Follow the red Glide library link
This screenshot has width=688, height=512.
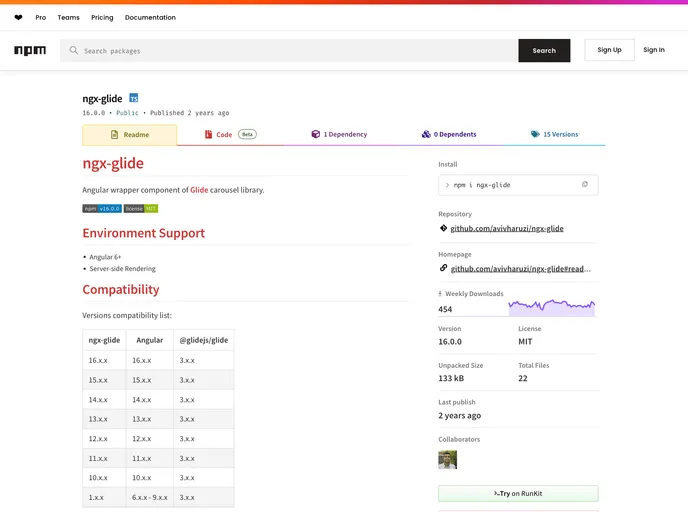[199, 190]
